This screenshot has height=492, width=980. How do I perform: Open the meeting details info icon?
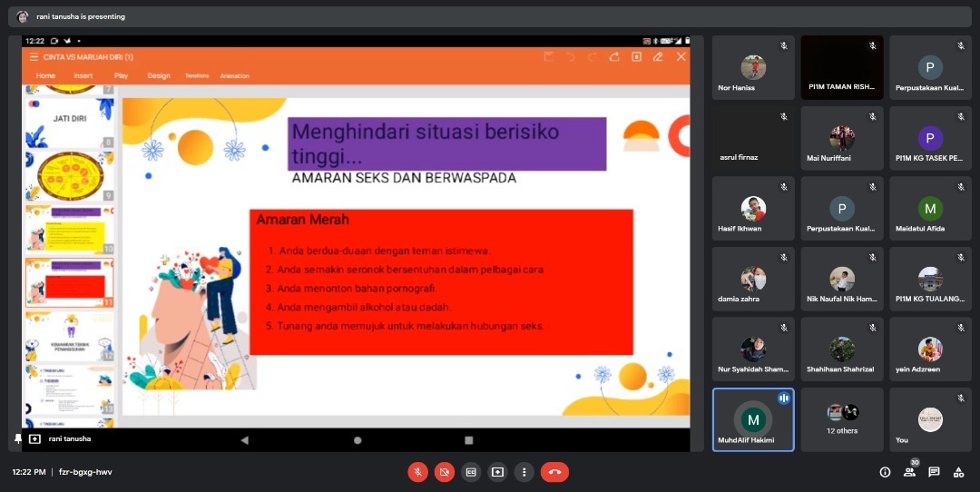tap(885, 472)
